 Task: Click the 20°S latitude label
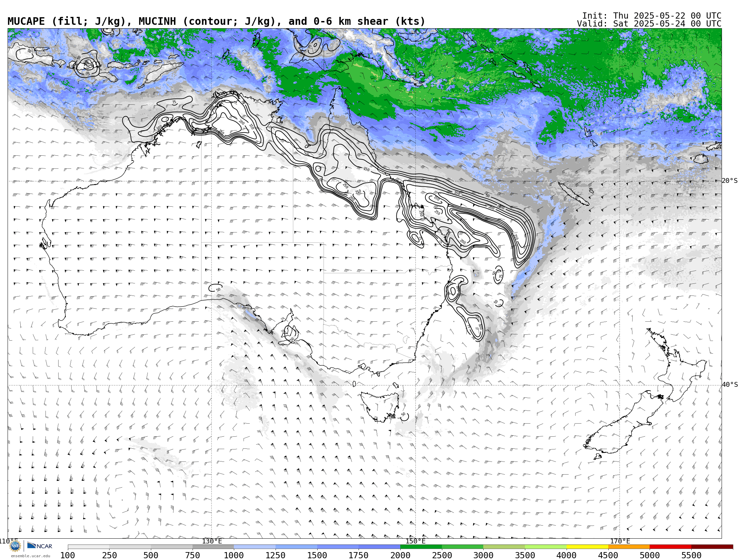point(730,180)
